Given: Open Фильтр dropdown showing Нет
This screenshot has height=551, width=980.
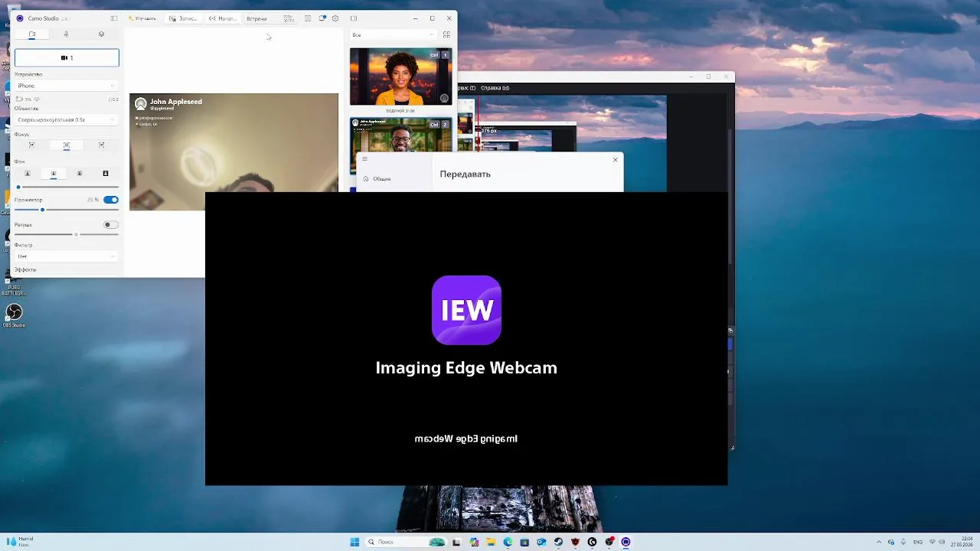Looking at the screenshot, I should pos(67,256).
